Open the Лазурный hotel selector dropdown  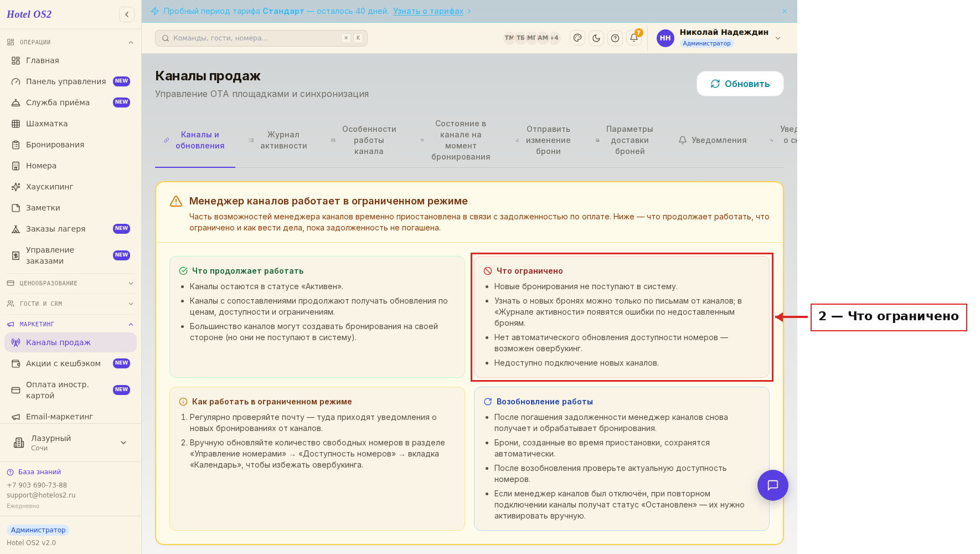(70, 442)
